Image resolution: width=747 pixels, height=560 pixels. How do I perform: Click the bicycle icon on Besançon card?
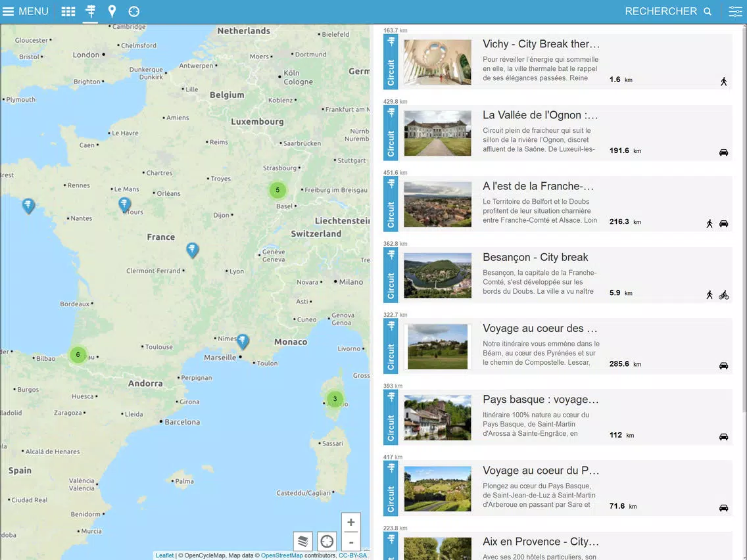[x=723, y=294]
